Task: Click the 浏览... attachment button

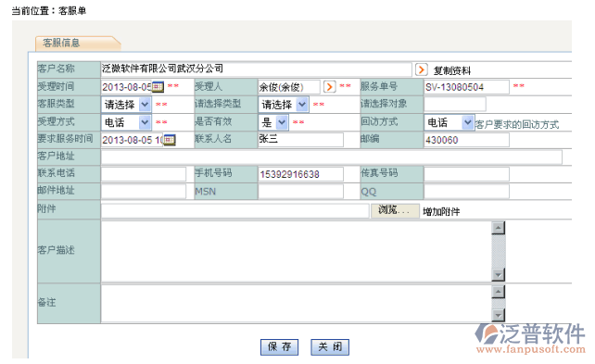Action: coord(395,210)
